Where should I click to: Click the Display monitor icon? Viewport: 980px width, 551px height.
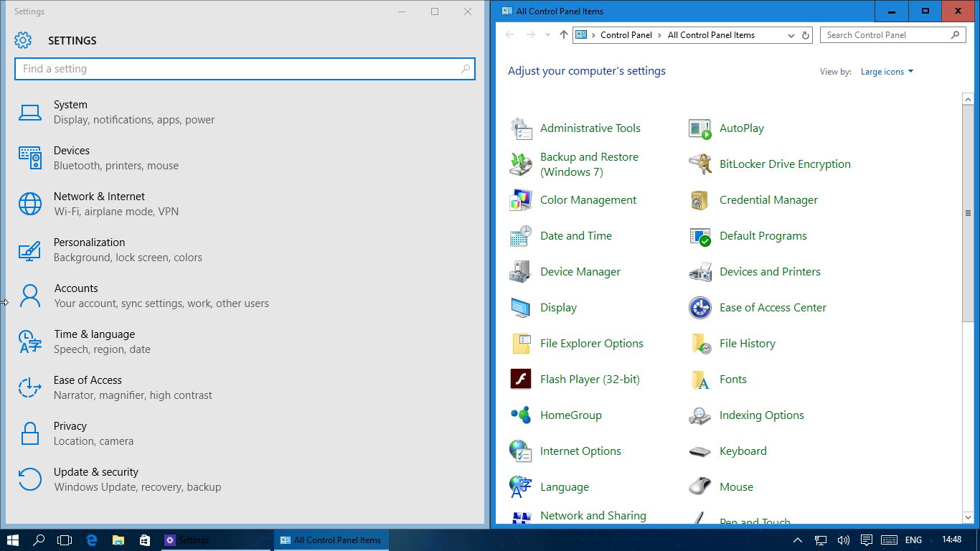[521, 308]
